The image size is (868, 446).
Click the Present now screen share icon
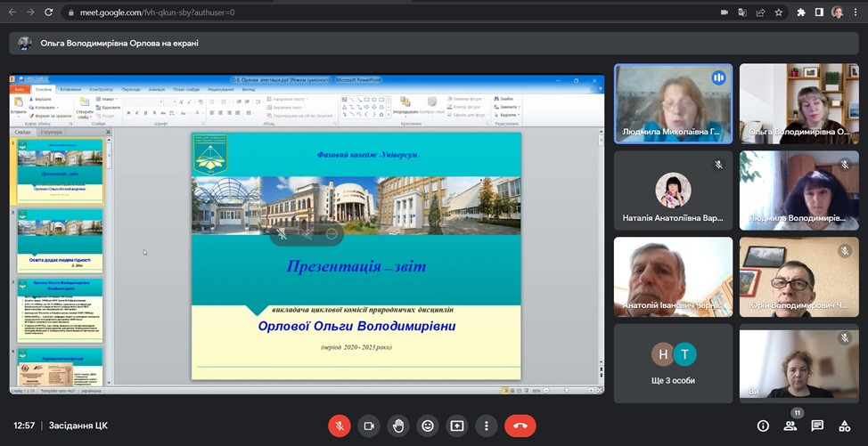(x=457, y=426)
